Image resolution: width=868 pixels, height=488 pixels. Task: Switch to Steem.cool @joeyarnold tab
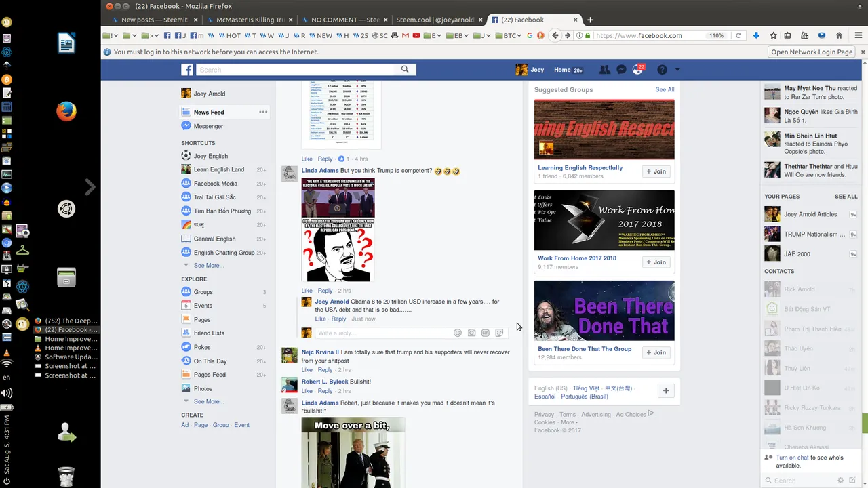pyautogui.click(x=438, y=20)
